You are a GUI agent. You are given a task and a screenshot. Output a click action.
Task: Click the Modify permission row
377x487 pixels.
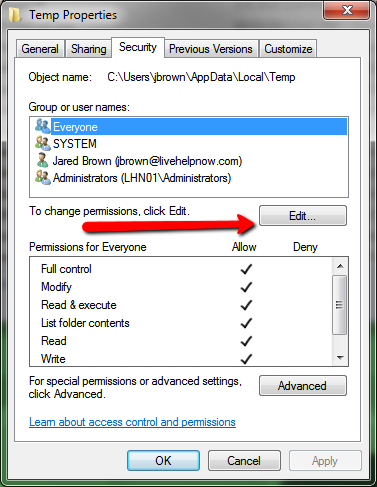[182, 287]
